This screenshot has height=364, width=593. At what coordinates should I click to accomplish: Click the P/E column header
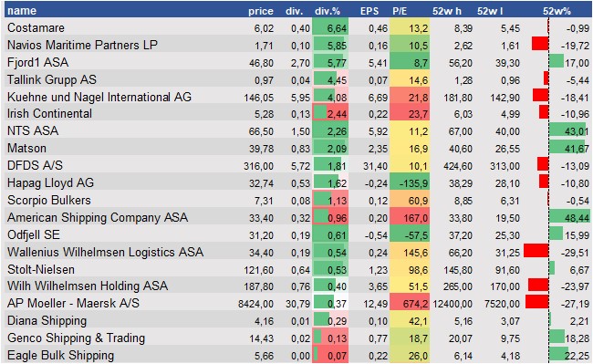pos(400,11)
